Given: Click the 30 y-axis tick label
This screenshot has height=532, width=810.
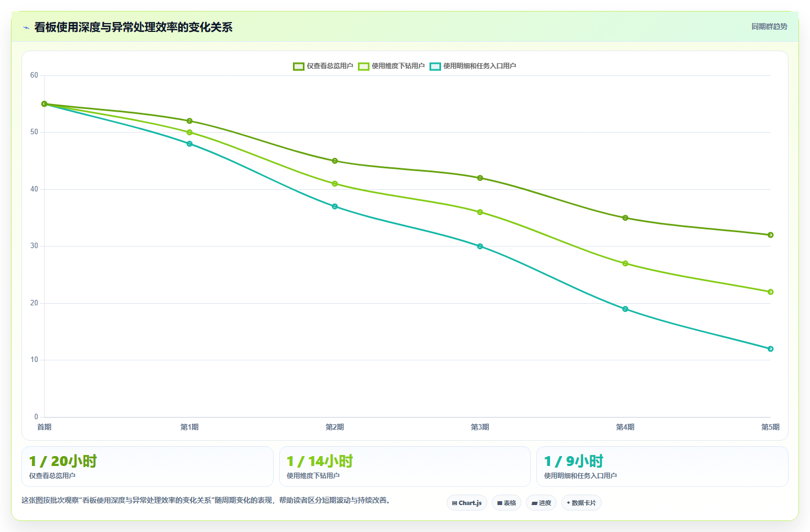Looking at the screenshot, I should pyautogui.click(x=34, y=246).
